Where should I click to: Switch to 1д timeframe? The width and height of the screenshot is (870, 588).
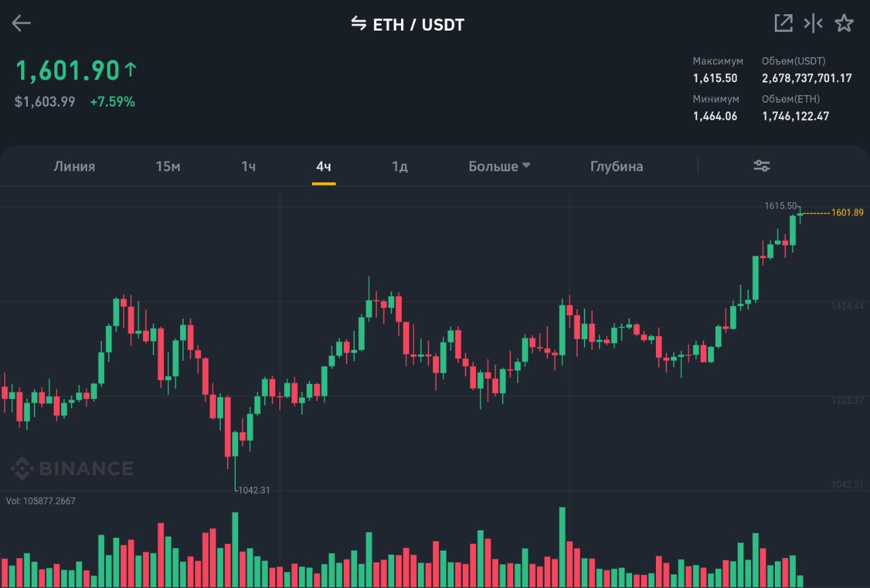pos(400,167)
